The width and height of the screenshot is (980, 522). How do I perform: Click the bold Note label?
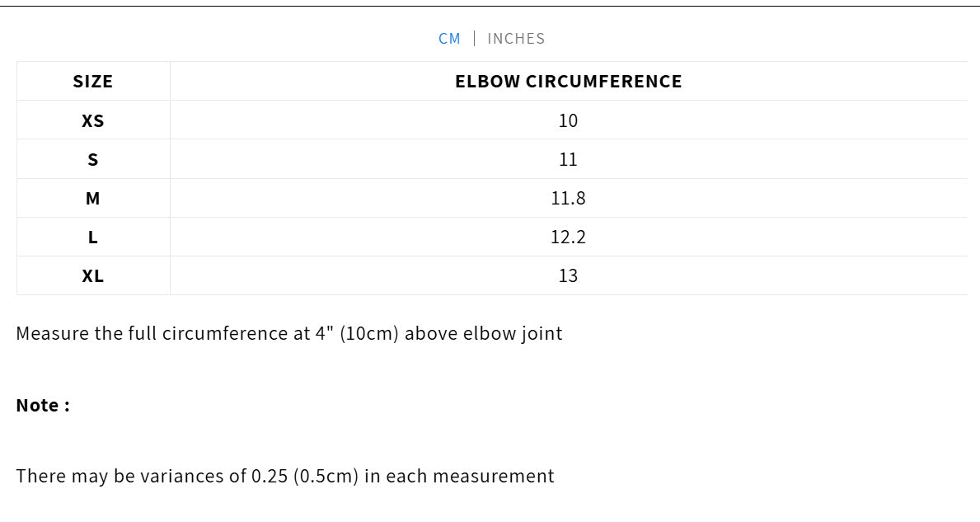(x=43, y=405)
